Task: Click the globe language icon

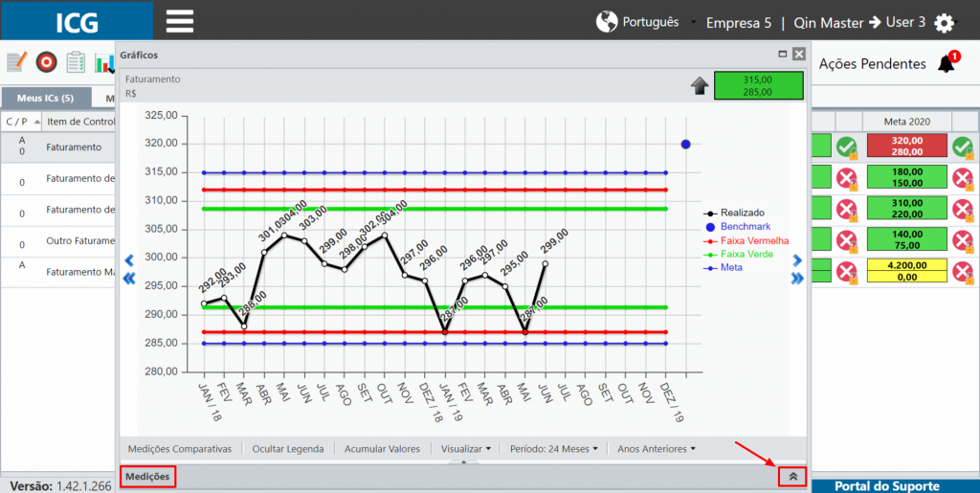Action: click(606, 22)
